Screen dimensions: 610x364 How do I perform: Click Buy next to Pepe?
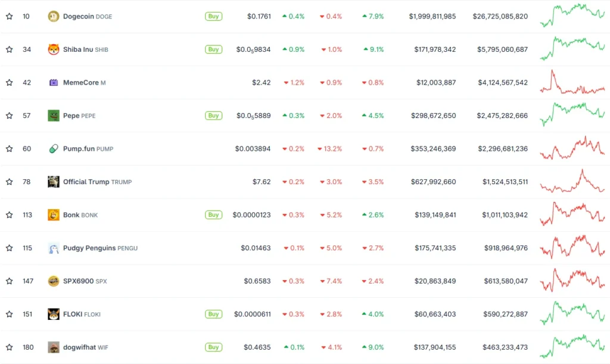tap(214, 116)
